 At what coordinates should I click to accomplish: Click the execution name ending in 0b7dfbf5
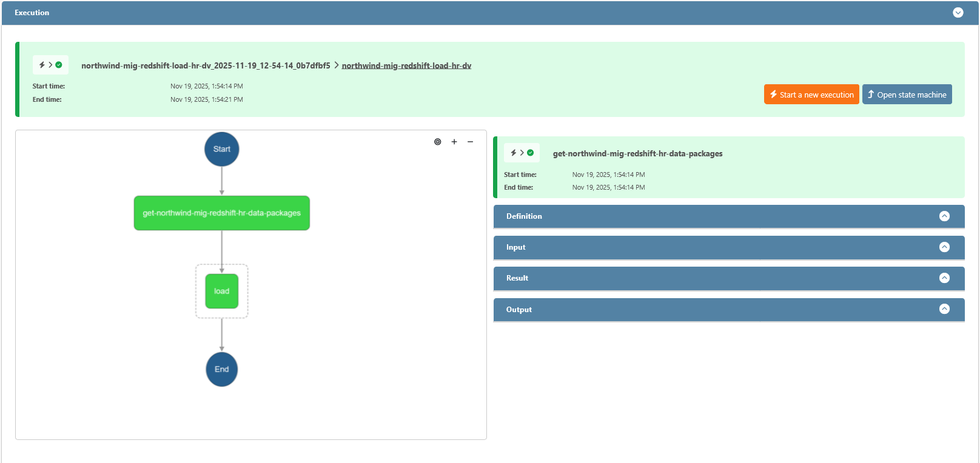[206, 65]
